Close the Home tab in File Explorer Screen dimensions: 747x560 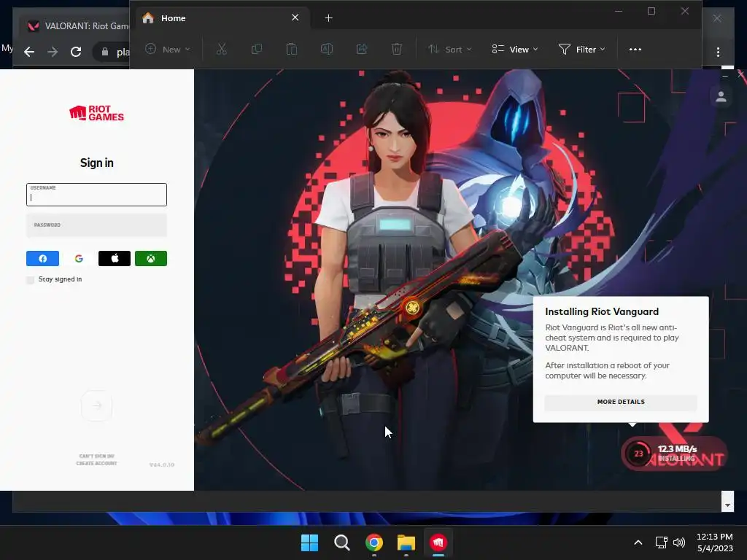(295, 17)
